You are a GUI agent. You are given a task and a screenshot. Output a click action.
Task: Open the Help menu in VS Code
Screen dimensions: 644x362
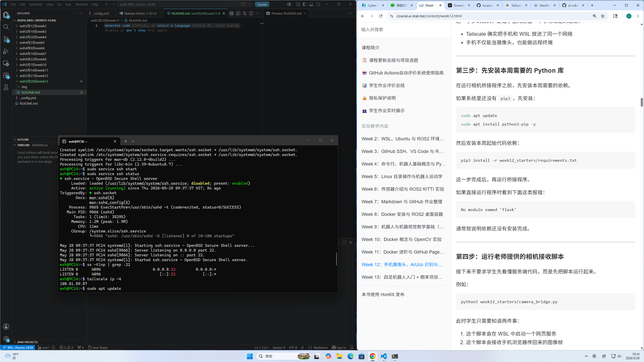[x=95, y=4]
